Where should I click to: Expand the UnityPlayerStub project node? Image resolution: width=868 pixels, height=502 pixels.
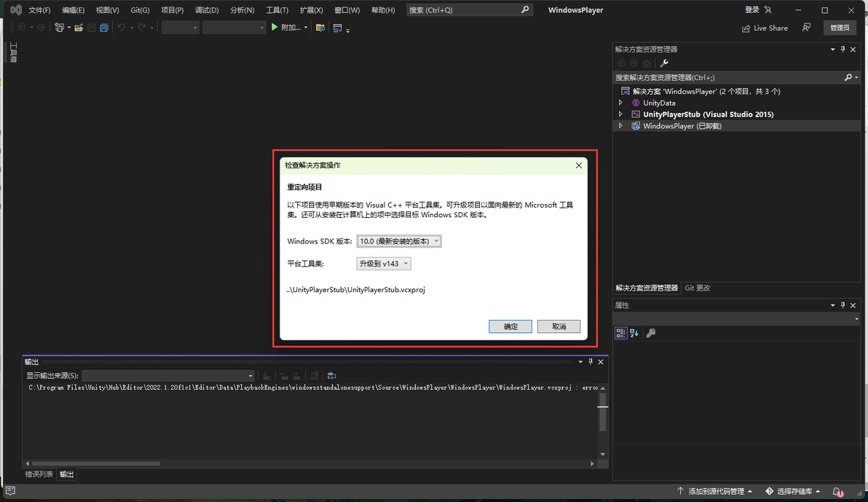620,114
